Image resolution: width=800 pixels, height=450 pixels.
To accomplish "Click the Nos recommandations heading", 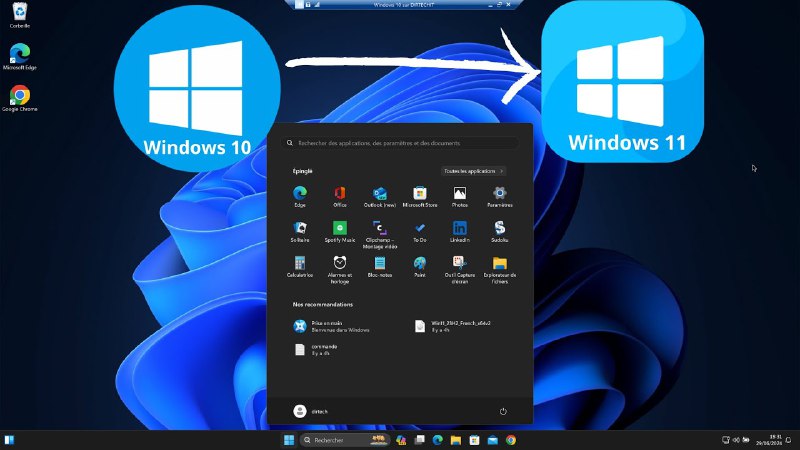I will point(322,304).
